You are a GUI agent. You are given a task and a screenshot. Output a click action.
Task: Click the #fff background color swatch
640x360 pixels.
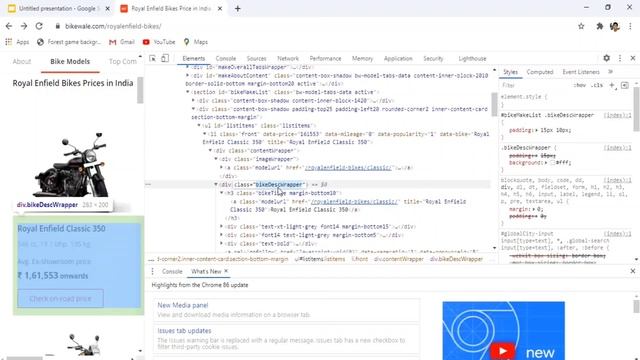coord(552,163)
